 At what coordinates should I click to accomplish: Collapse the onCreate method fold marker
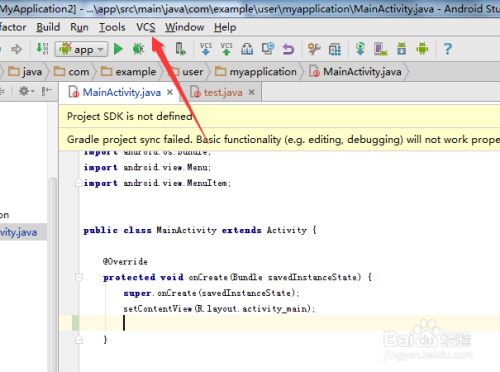[79, 277]
